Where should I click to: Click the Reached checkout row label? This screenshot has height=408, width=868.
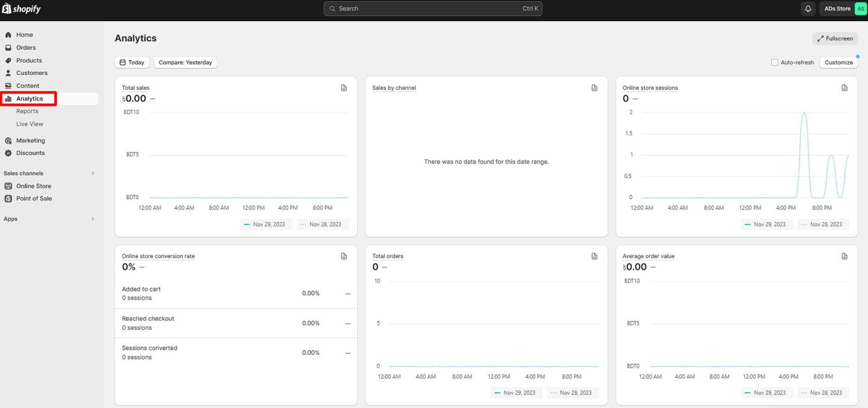click(148, 319)
